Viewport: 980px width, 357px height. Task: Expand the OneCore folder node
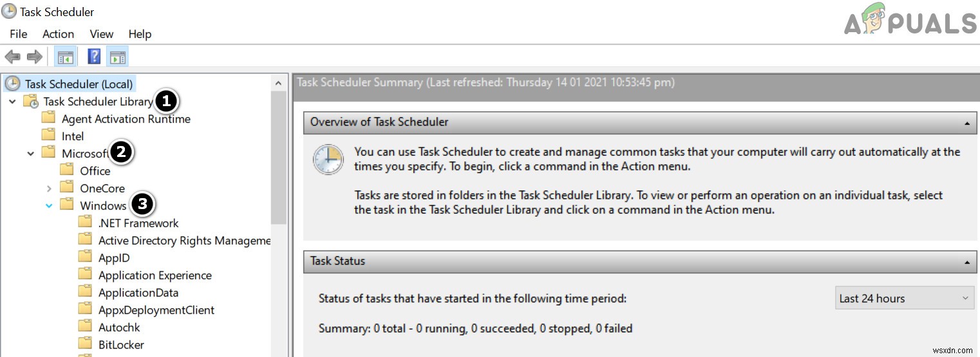49,188
